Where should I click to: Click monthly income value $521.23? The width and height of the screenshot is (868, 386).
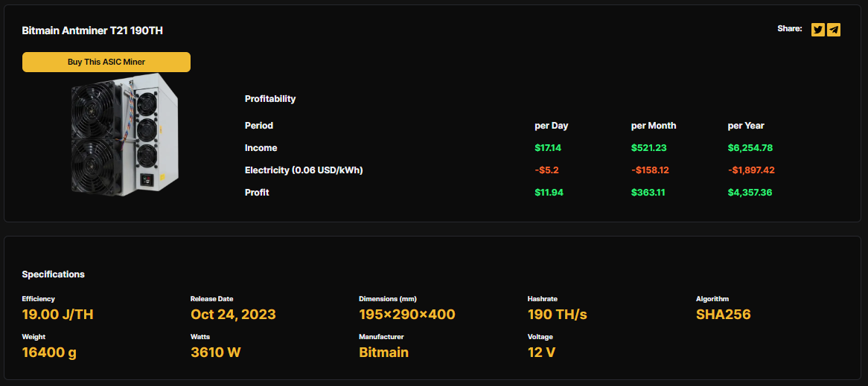pyautogui.click(x=650, y=148)
